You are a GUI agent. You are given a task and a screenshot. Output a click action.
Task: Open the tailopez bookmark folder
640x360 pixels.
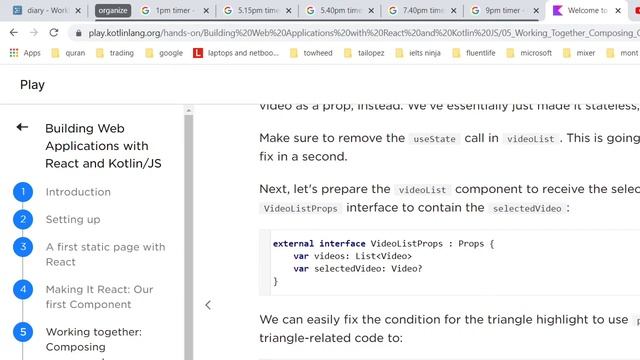pos(364,53)
